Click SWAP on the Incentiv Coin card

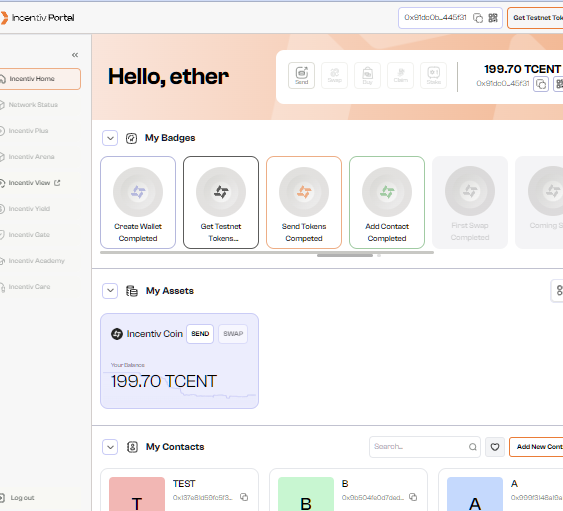click(233, 334)
